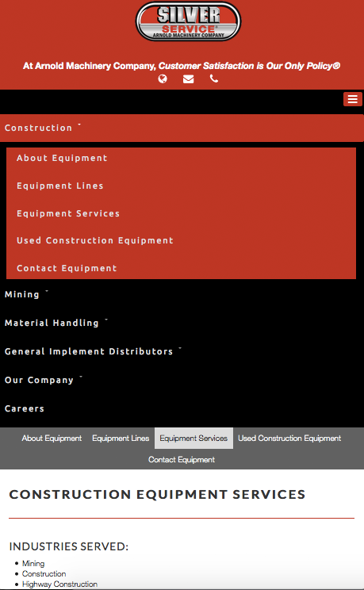Viewport: 364px width, 590px height.
Task: Click the phone contact icon
Action: tap(214, 79)
